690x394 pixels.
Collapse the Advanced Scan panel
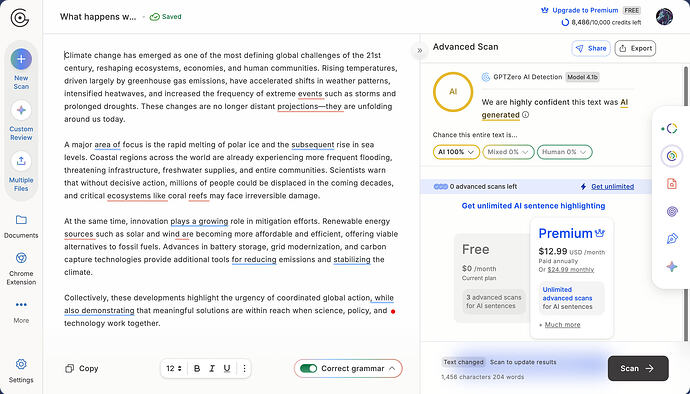419,50
